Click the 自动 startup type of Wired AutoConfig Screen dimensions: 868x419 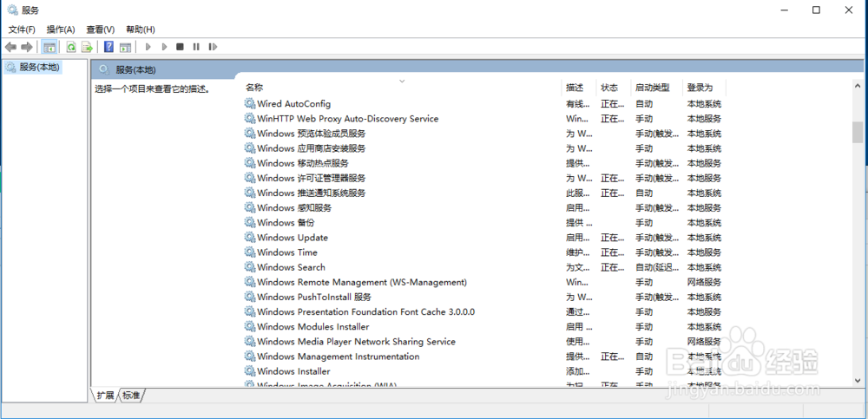644,103
